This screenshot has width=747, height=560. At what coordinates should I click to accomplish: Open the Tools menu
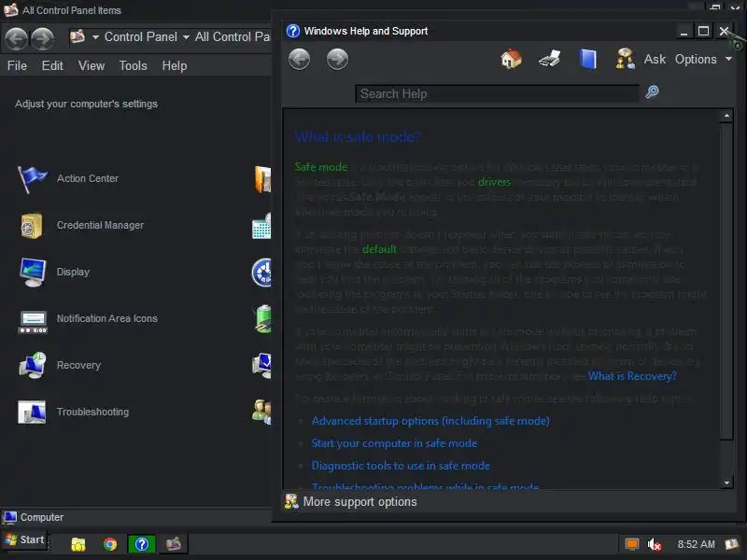(x=133, y=65)
